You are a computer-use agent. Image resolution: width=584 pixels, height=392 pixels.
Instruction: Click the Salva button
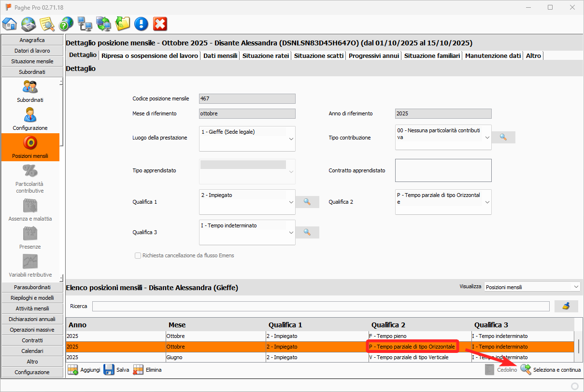116,370
